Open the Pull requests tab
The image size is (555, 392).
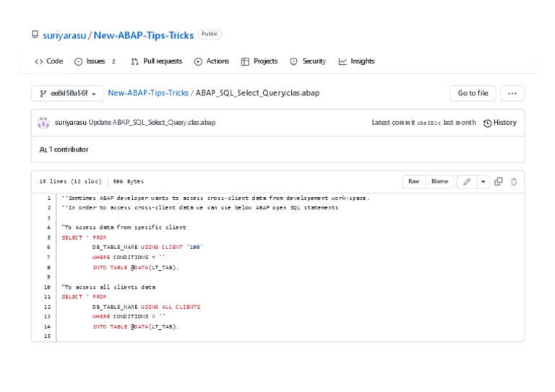click(x=156, y=61)
